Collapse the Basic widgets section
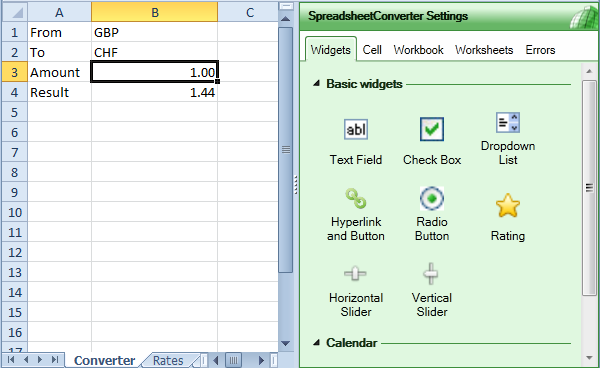 (316, 83)
